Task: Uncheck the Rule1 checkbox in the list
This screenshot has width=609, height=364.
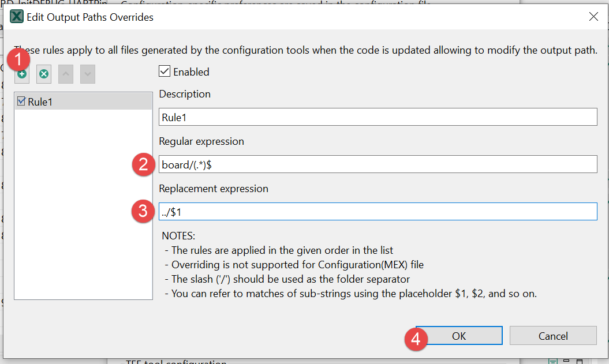Action: (22, 102)
